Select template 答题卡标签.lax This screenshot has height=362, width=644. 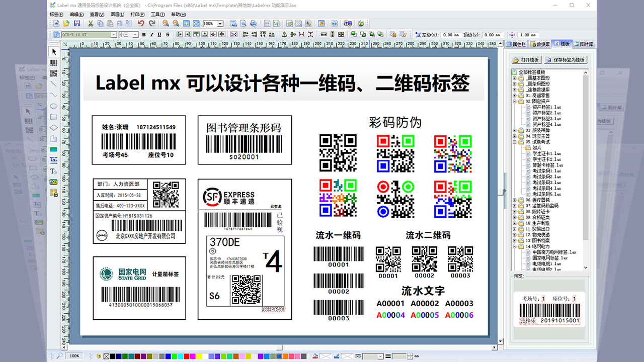point(547,165)
